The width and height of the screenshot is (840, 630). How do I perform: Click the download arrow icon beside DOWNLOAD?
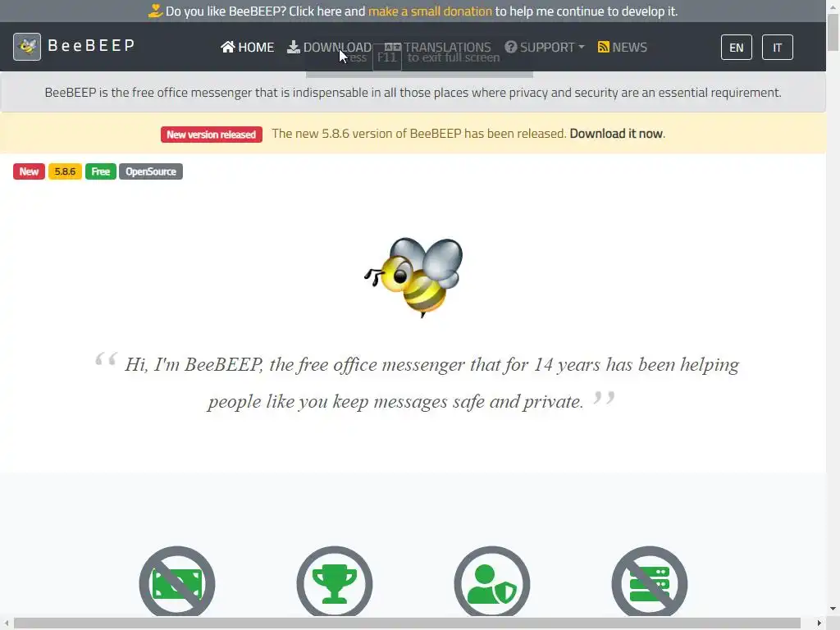[293, 47]
